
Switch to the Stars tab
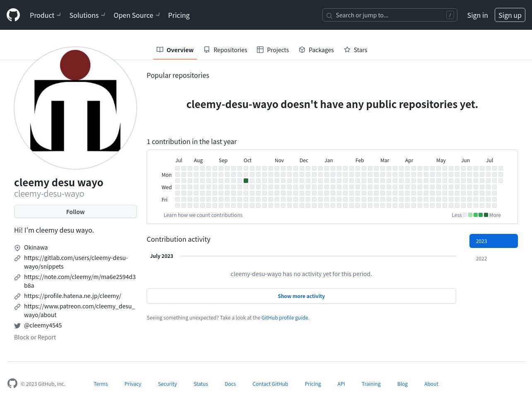tap(355, 50)
